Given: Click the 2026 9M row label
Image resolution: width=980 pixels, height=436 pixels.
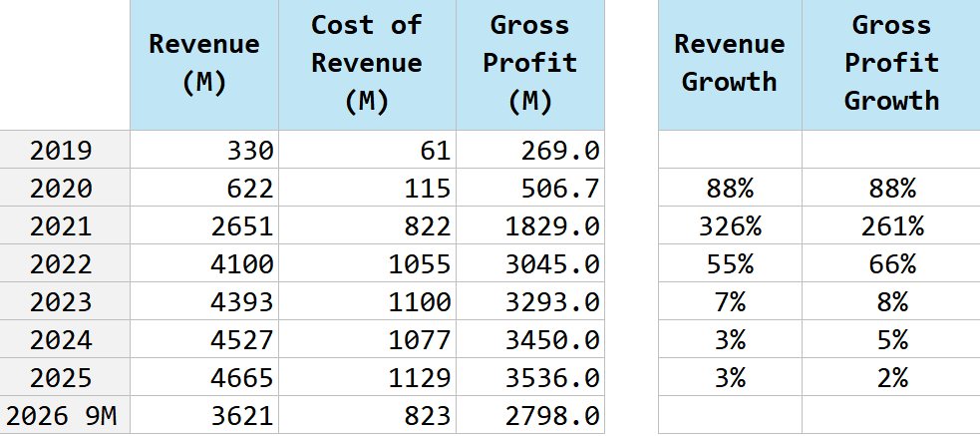Looking at the screenshot, I should [x=65, y=415].
